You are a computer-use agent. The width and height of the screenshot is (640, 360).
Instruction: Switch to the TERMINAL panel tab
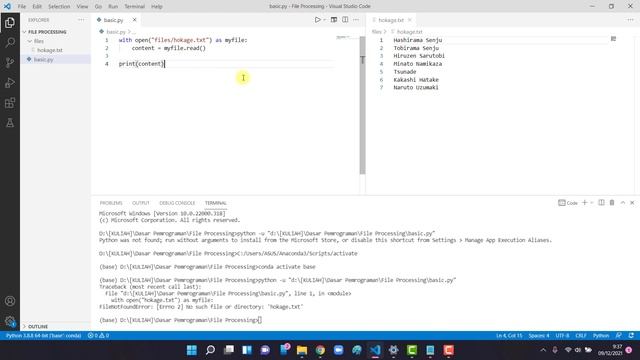(216, 203)
